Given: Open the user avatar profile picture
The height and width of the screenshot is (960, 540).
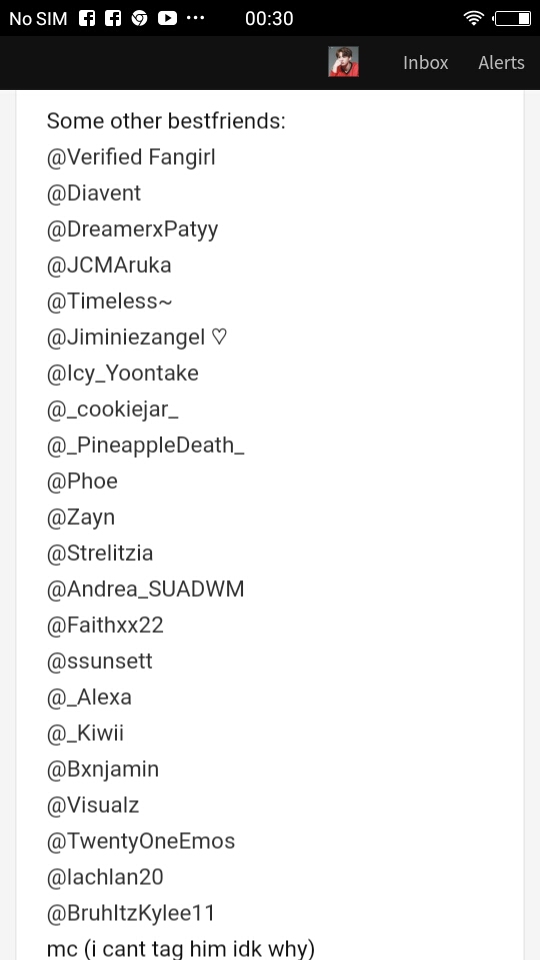Looking at the screenshot, I should [x=343, y=62].
